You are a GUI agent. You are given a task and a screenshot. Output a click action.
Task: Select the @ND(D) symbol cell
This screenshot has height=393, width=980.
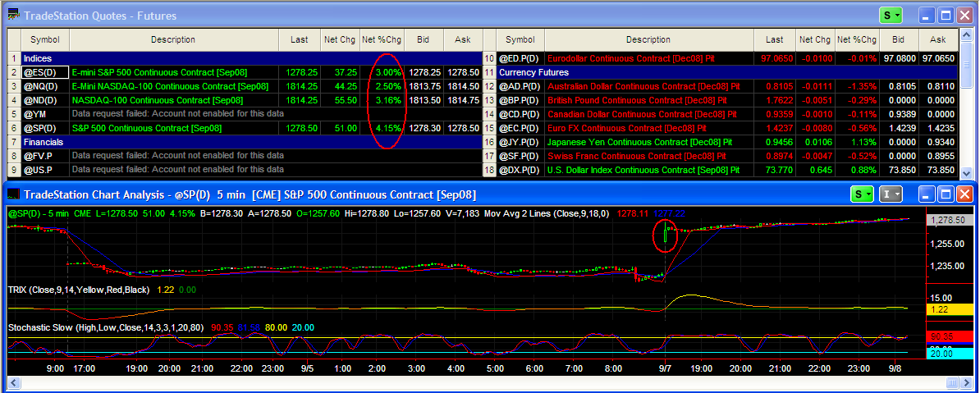click(45, 100)
